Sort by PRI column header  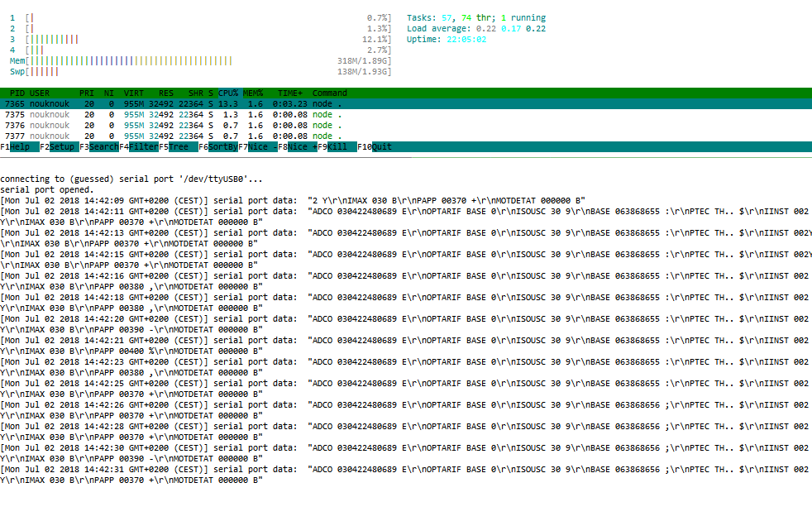(x=87, y=93)
